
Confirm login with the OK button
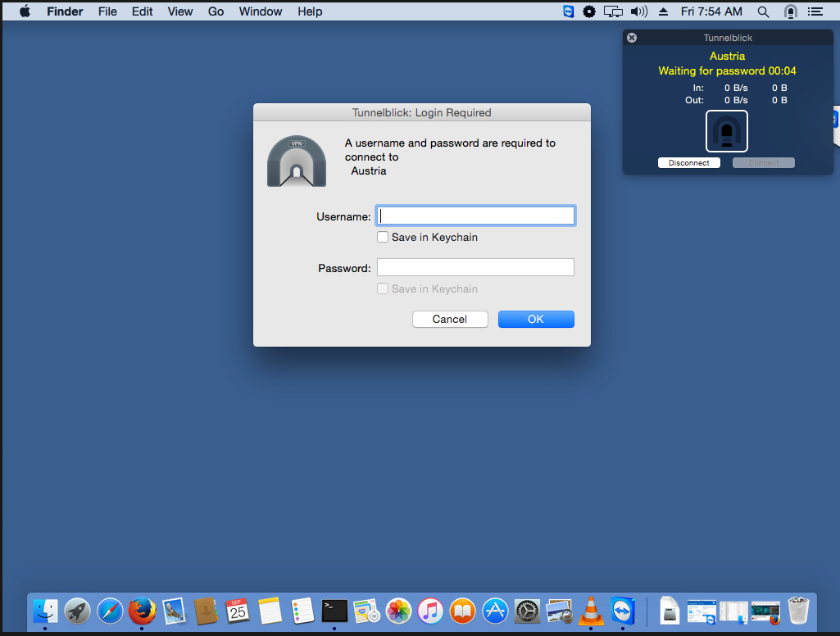536,320
